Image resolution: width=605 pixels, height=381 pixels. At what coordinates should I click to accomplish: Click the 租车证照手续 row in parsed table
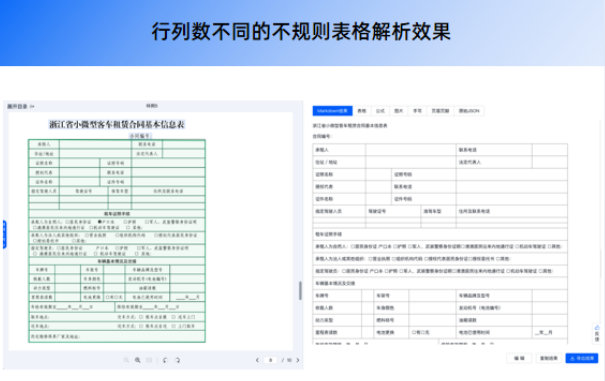pos(440,234)
